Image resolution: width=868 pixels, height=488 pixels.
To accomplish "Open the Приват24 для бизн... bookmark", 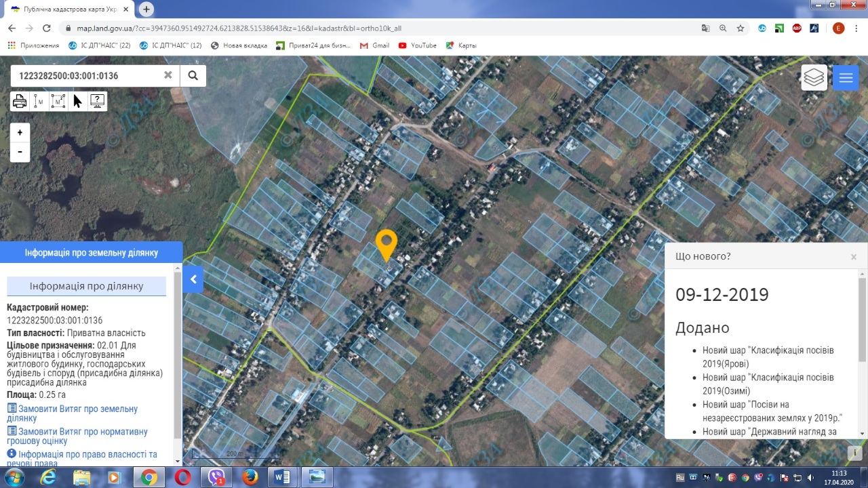I will (313, 45).
